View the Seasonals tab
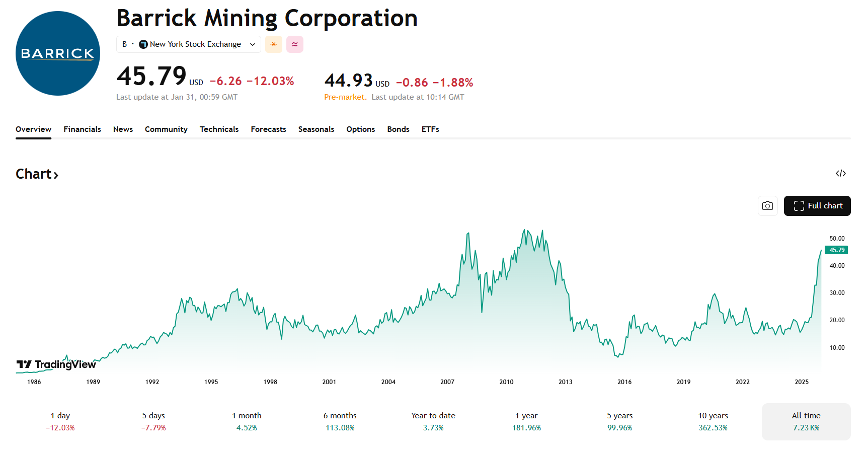This screenshot has height=450, width=868. 316,129
